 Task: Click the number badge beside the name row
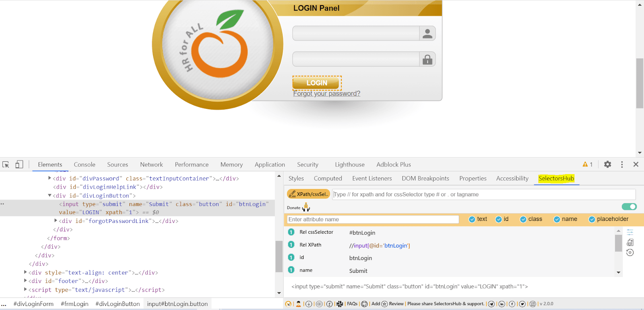coord(291,270)
